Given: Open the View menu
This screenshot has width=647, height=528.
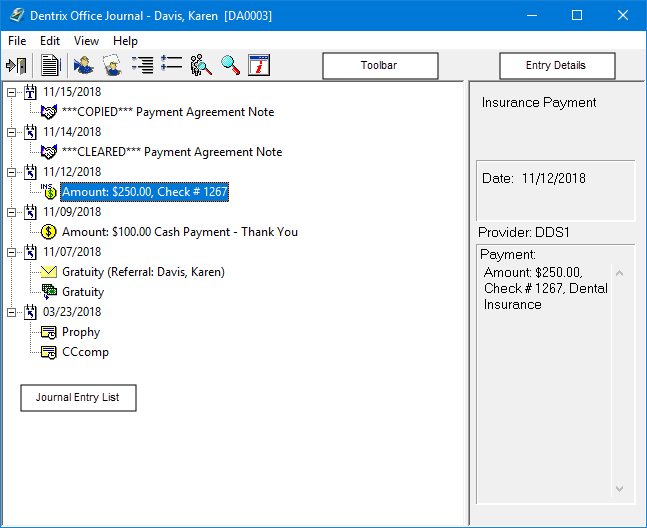Looking at the screenshot, I should [x=86, y=41].
